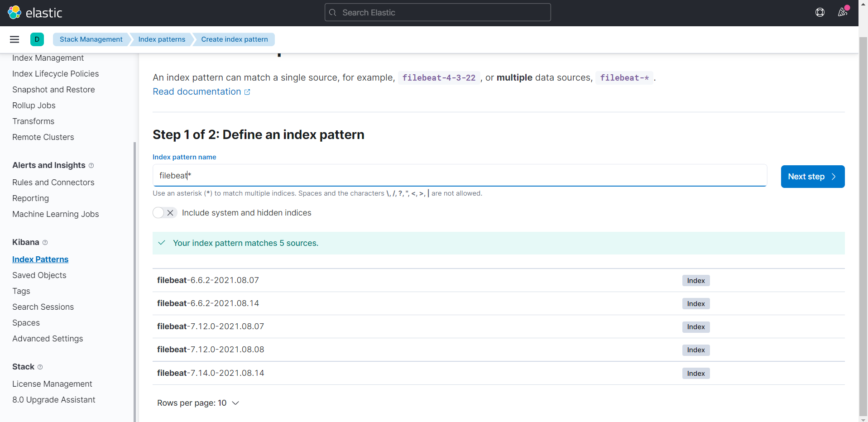The image size is (868, 422).
Task: Click the search magnifier icon
Action: tap(333, 13)
